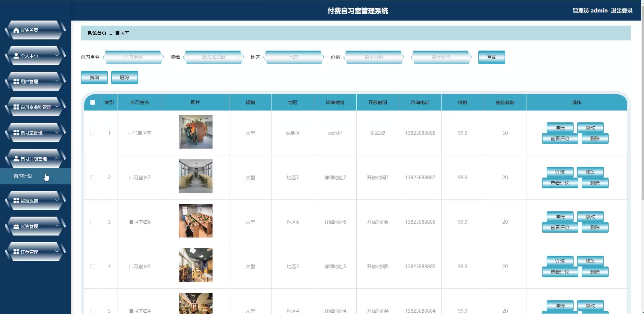Viewport: 644px width, 314px height.
Task: Click the 价格 column header
Action: pos(462,102)
